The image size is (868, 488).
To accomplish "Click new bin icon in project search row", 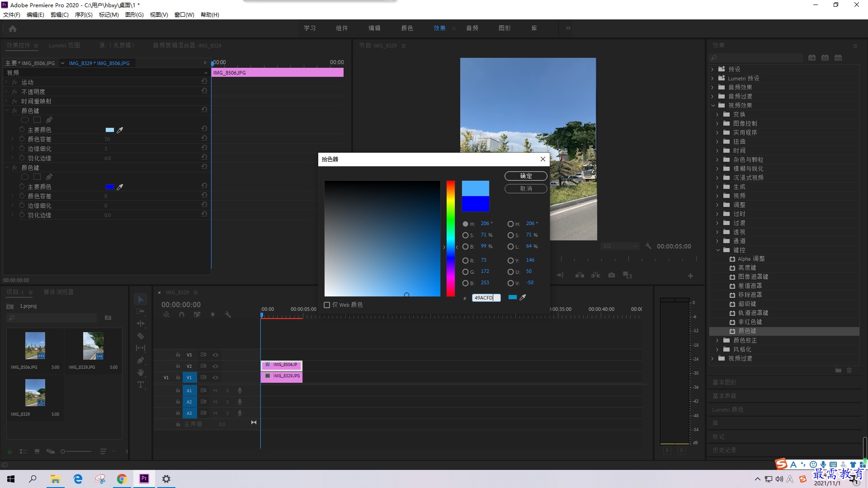I will click(108, 318).
